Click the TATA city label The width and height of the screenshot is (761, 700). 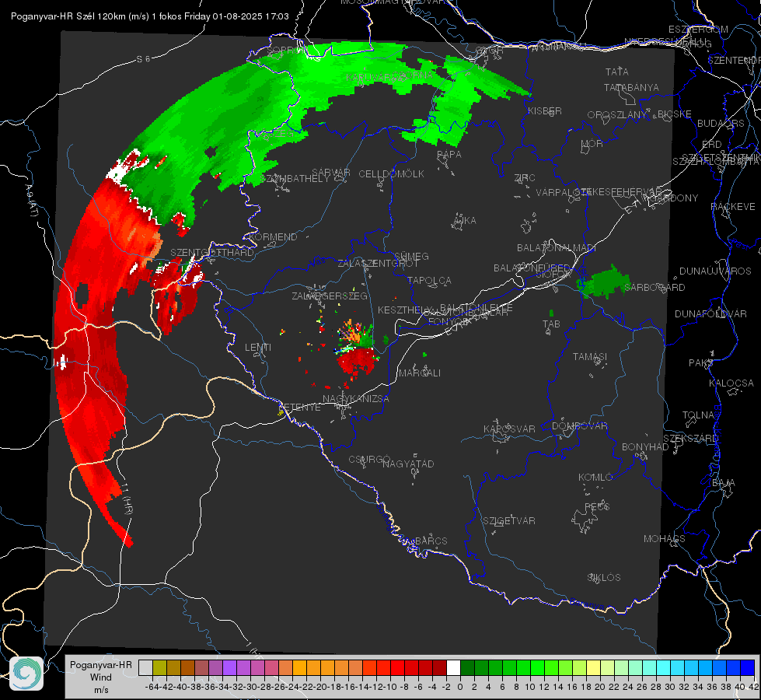(617, 72)
